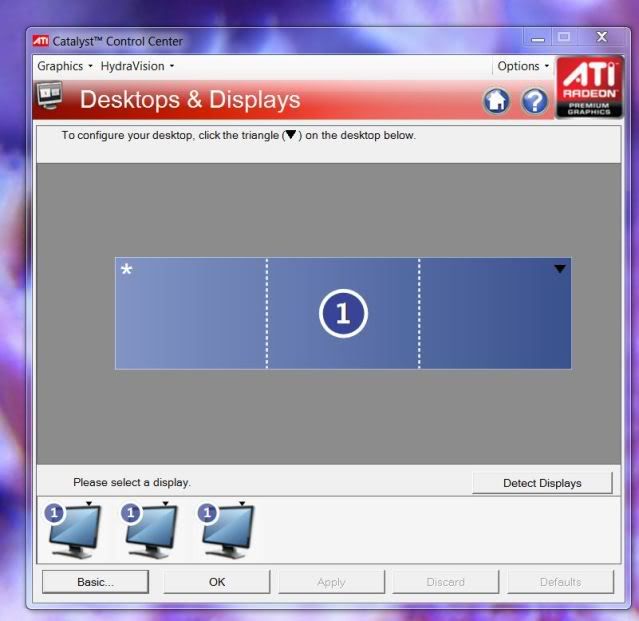The width and height of the screenshot is (639, 621).
Task: Open the Options menu
Action: (x=523, y=66)
